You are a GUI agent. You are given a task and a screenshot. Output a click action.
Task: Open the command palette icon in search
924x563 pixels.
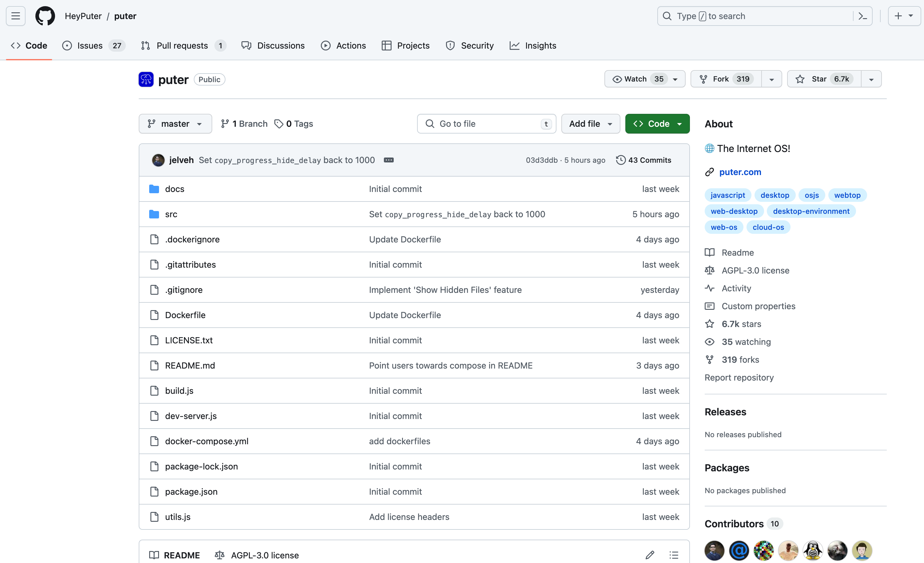click(862, 16)
